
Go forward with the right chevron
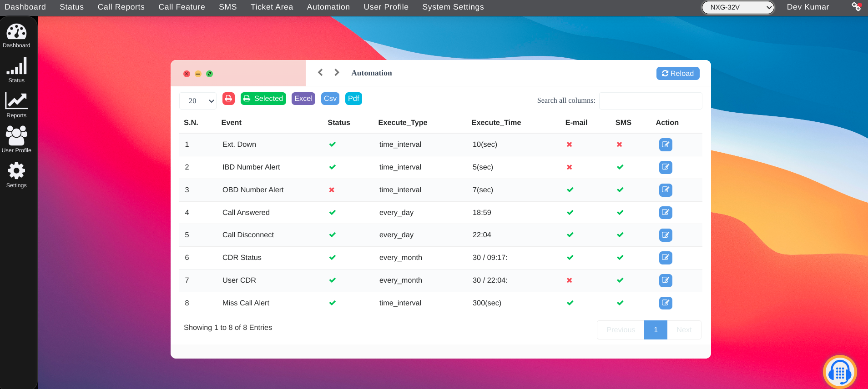click(337, 72)
